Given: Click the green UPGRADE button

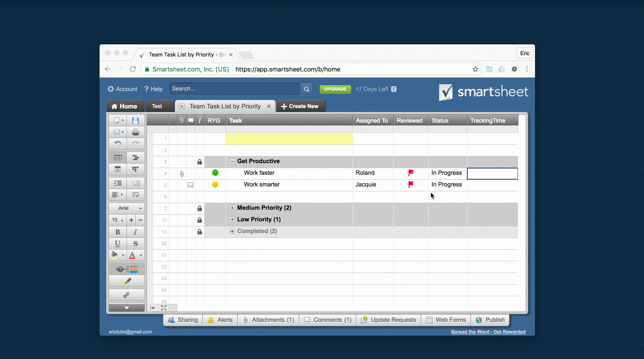Looking at the screenshot, I should pyautogui.click(x=335, y=89).
